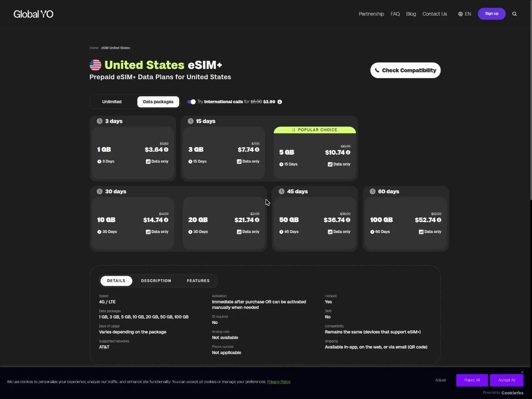Click the United States flag icon
Image resolution: width=532 pixels, height=399 pixels.
96,65
